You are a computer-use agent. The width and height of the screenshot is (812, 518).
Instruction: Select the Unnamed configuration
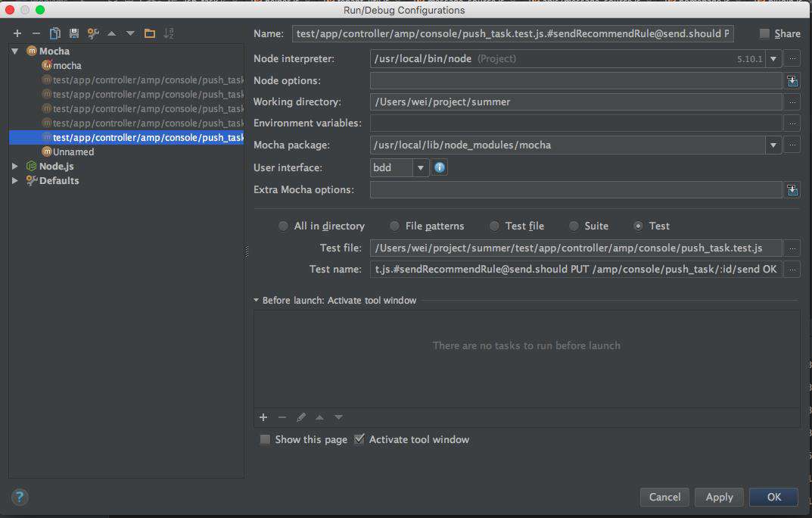73,151
